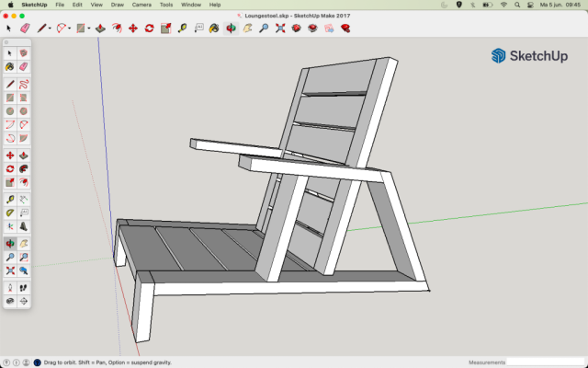
Task: Click the sign-in person status icon
Action: coord(26,362)
